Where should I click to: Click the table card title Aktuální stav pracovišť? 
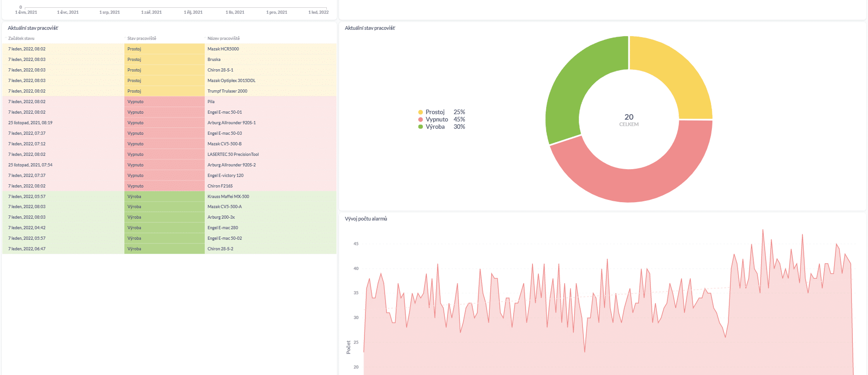tap(33, 28)
